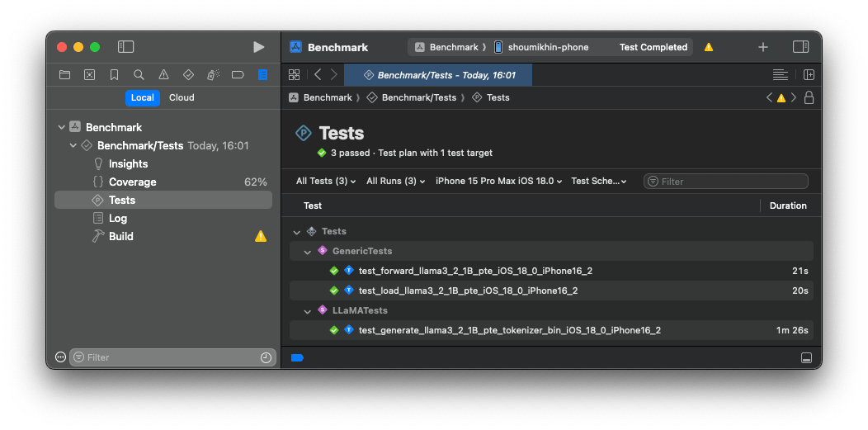Open the All Tests (3) dropdown
Screen dimensions: 868x430
326,181
